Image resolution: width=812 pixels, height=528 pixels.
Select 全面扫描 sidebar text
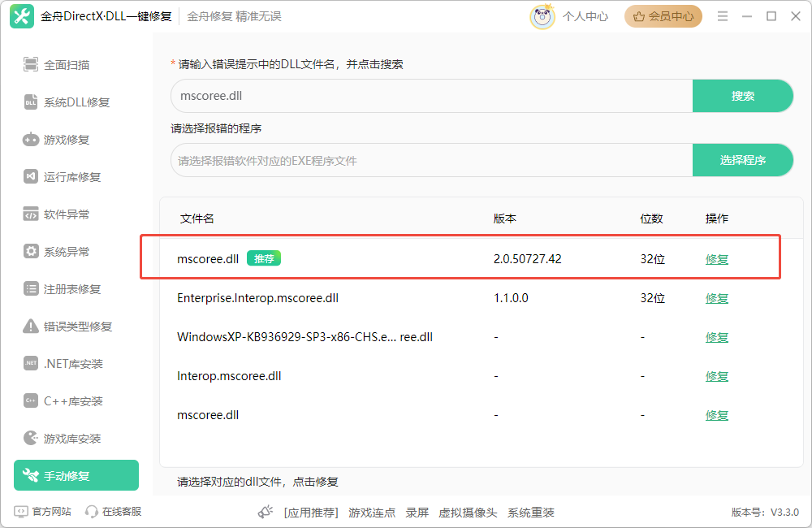pos(67,65)
